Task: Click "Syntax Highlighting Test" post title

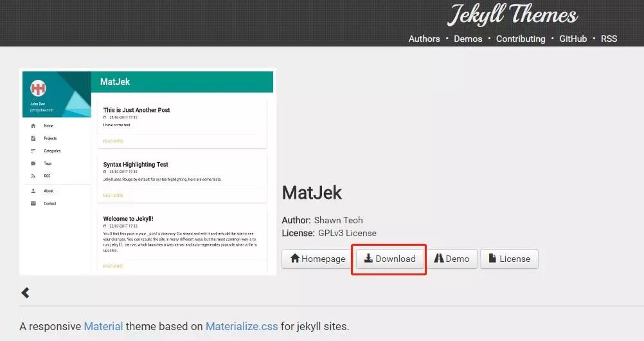Action: tap(136, 164)
